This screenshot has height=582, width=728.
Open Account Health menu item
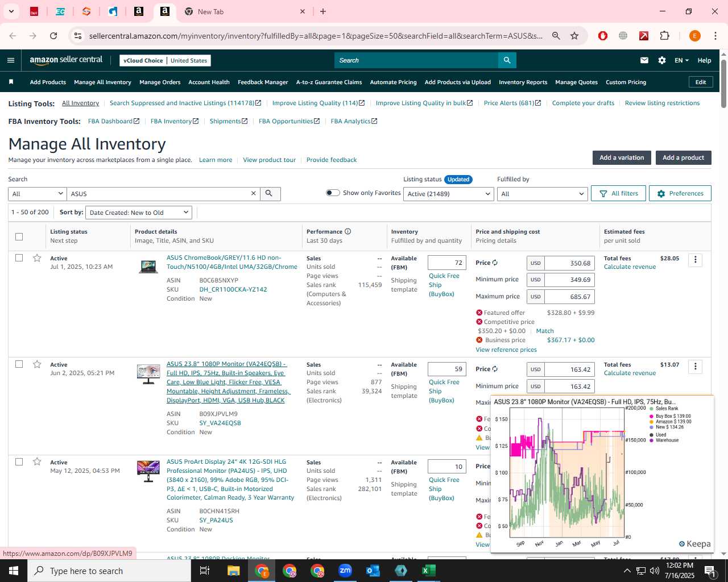[x=209, y=82]
